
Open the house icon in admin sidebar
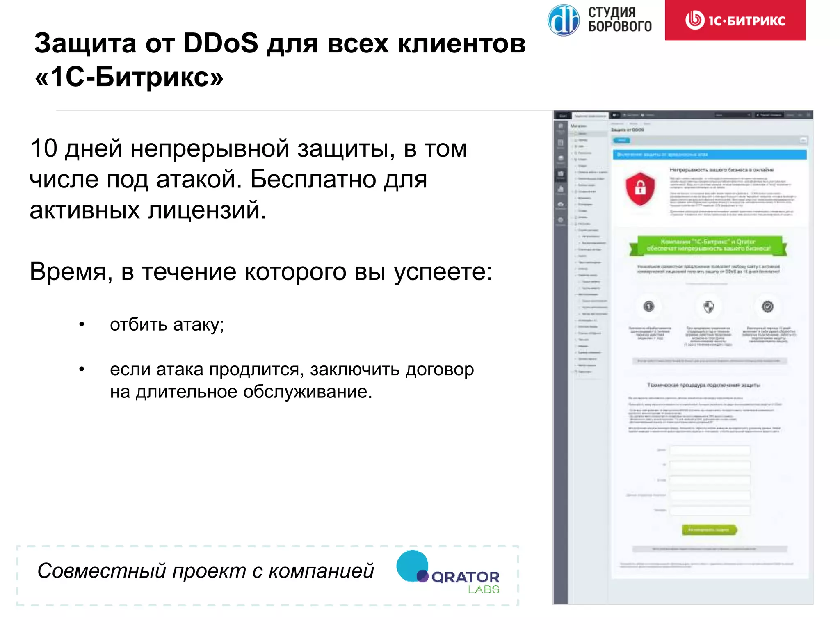coord(561,127)
